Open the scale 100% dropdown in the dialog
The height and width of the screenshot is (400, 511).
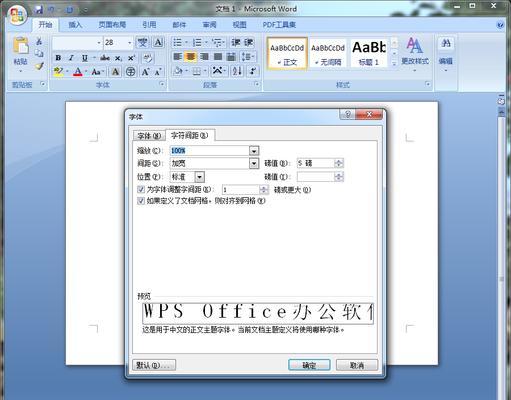pyautogui.click(x=254, y=151)
